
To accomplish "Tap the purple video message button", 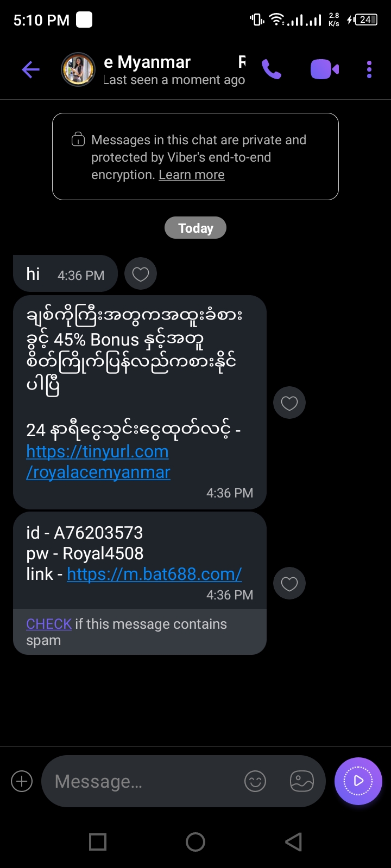I will coord(358,781).
